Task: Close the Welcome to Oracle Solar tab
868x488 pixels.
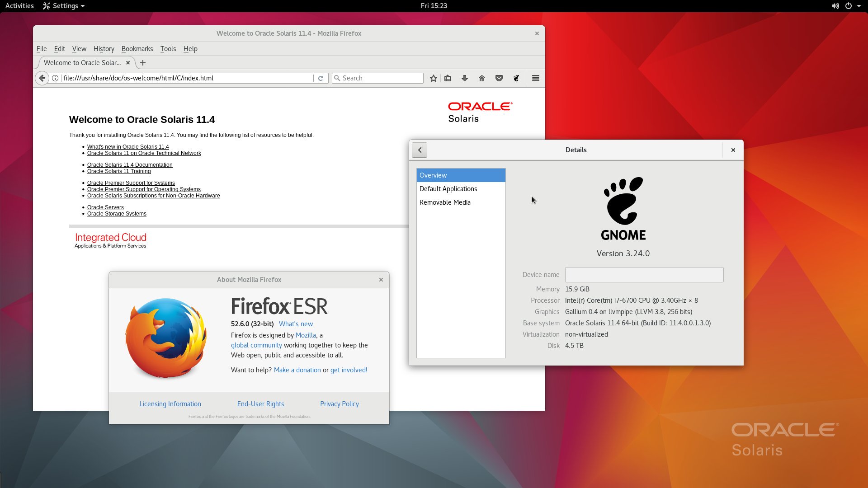Action: tap(128, 63)
